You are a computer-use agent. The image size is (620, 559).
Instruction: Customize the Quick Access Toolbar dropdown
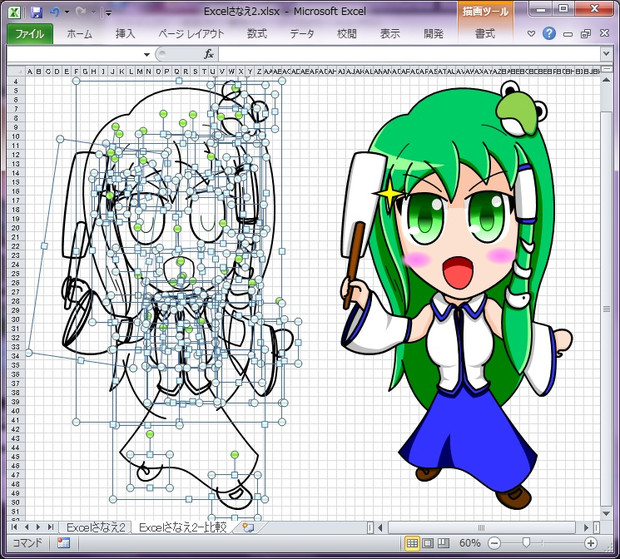(x=108, y=13)
